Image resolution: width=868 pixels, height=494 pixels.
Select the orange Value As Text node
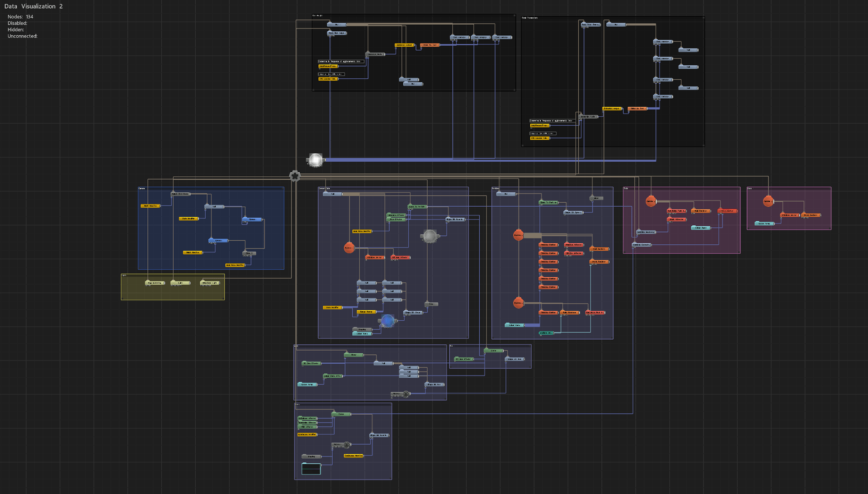click(x=429, y=45)
